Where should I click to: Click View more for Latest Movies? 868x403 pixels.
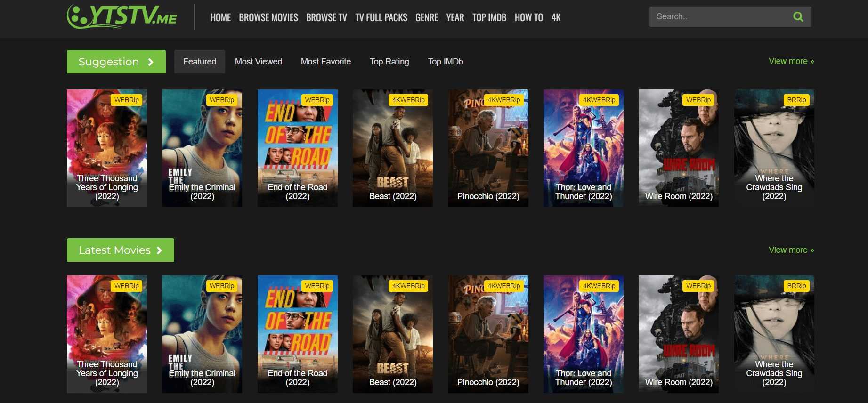791,250
